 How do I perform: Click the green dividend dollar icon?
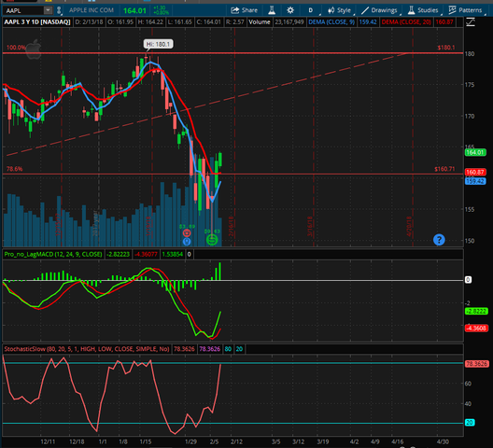(x=212, y=240)
